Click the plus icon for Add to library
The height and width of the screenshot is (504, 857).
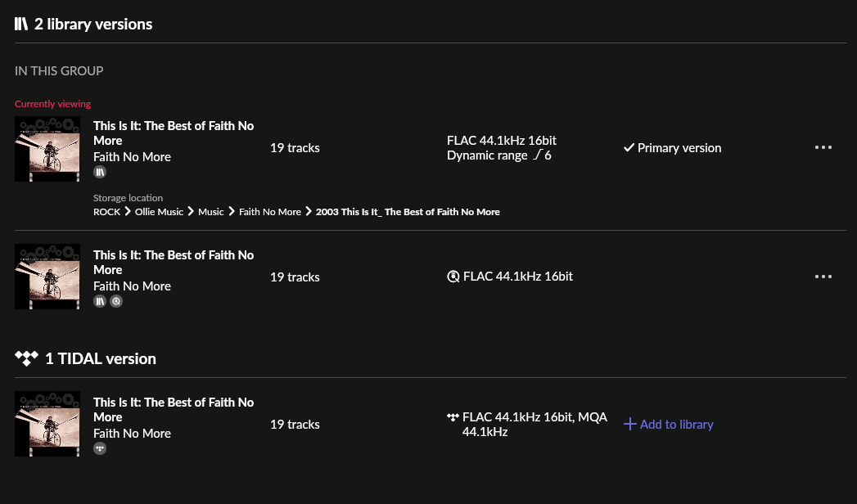pyautogui.click(x=629, y=424)
